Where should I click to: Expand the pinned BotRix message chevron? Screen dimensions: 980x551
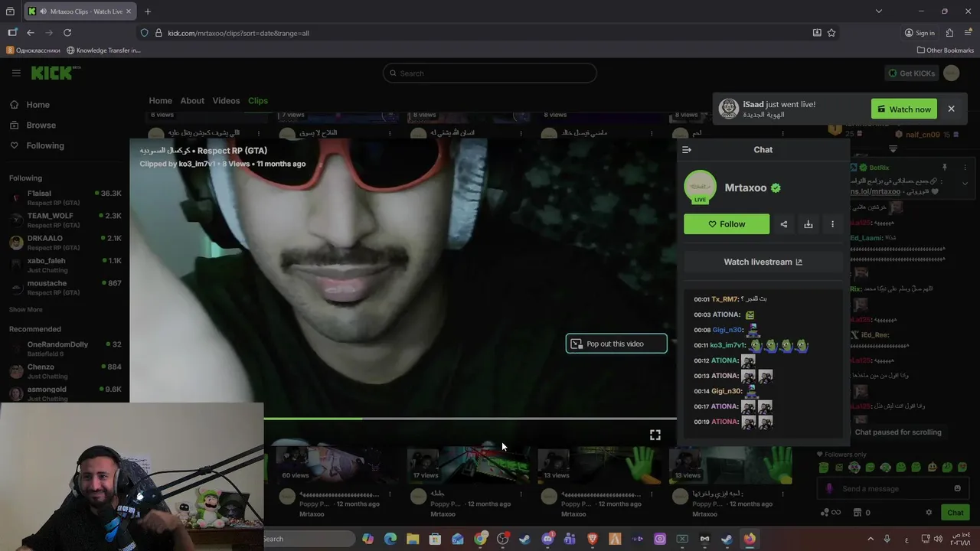tap(965, 184)
